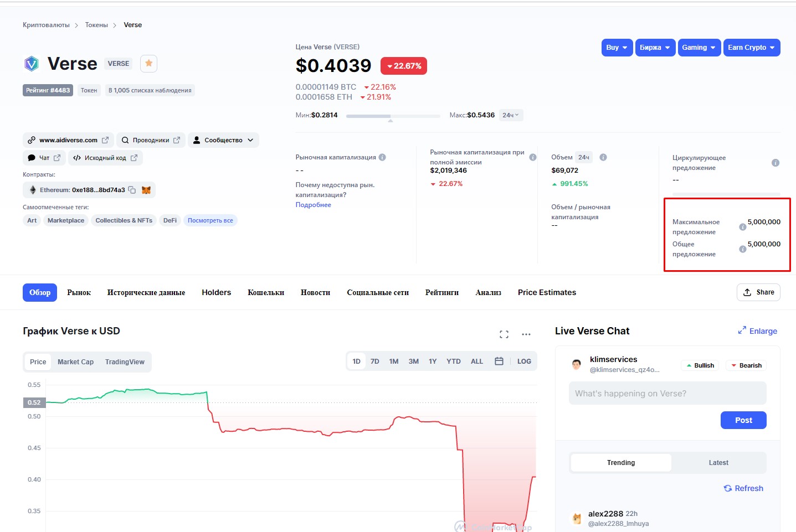Image resolution: width=796 pixels, height=532 pixels.
Task: Click klimservices avatar in chat
Action: (577, 364)
